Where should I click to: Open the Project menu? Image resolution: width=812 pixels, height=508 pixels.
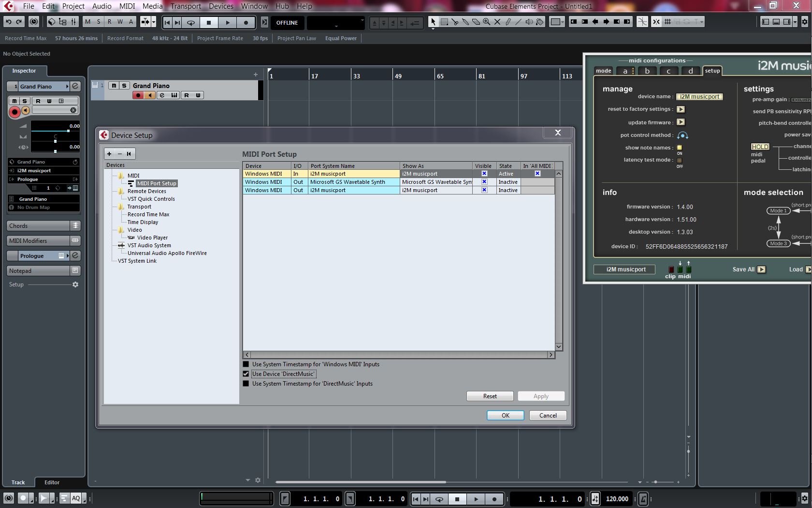[x=73, y=6]
